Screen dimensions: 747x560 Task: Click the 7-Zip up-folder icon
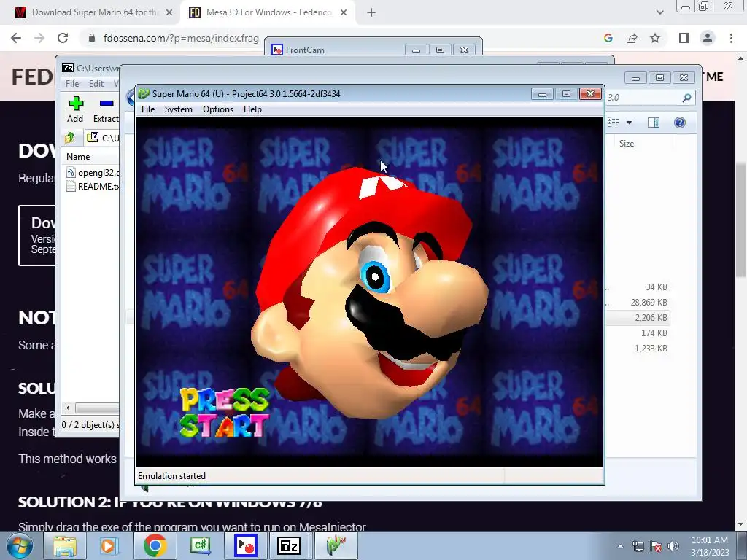click(70, 138)
